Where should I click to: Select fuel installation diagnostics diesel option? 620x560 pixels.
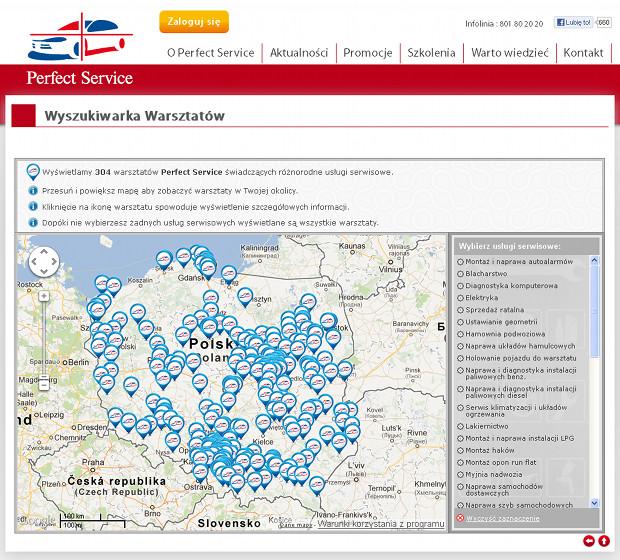517,392
